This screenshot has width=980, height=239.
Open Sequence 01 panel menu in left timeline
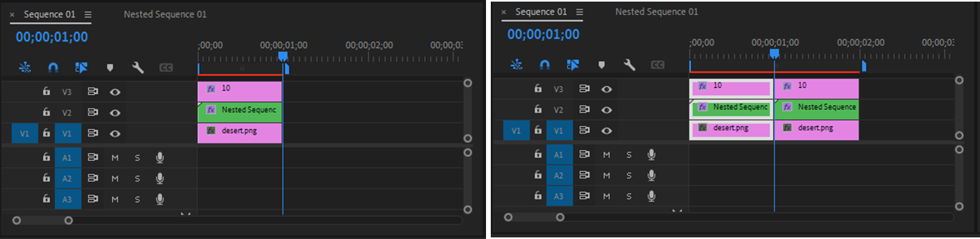pyautogui.click(x=88, y=14)
